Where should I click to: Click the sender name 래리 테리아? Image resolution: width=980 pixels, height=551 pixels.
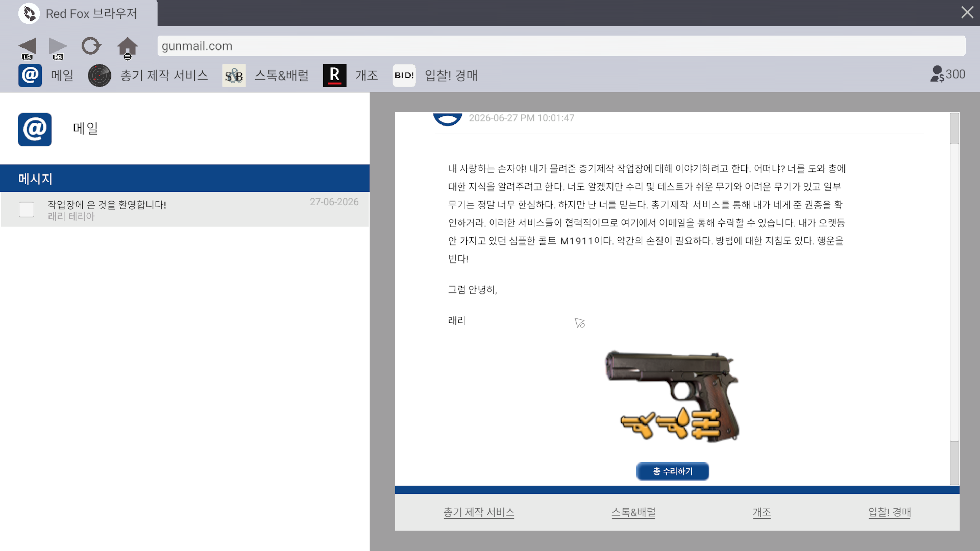click(71, 216)
